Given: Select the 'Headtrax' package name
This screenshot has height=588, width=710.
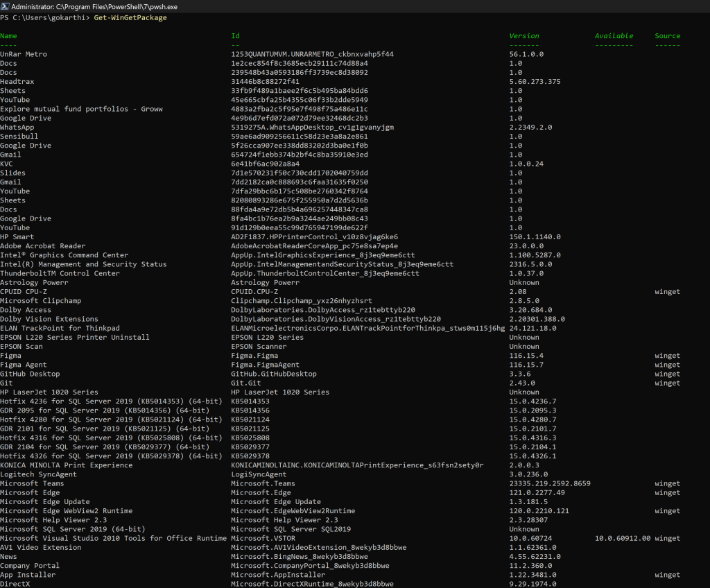Looking at the screenshot, I should coord(17,82).
